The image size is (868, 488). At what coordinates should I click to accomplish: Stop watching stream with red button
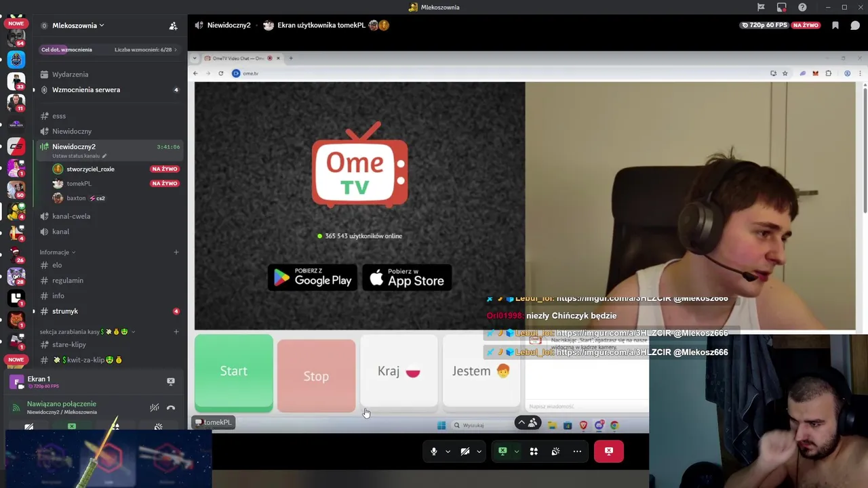point(609,451)
